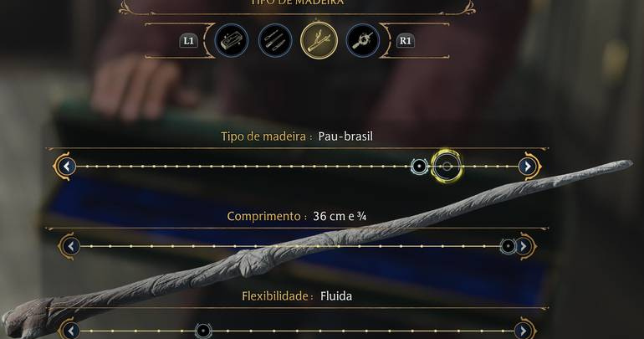644x339 pixels.
Task: Increase Comprimento using its right arrow
Action: pos(524,246)
